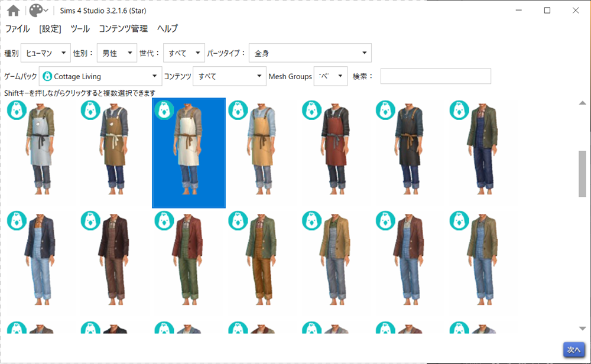
Task: Open the [設定] menu
Action: pos(50,28)
